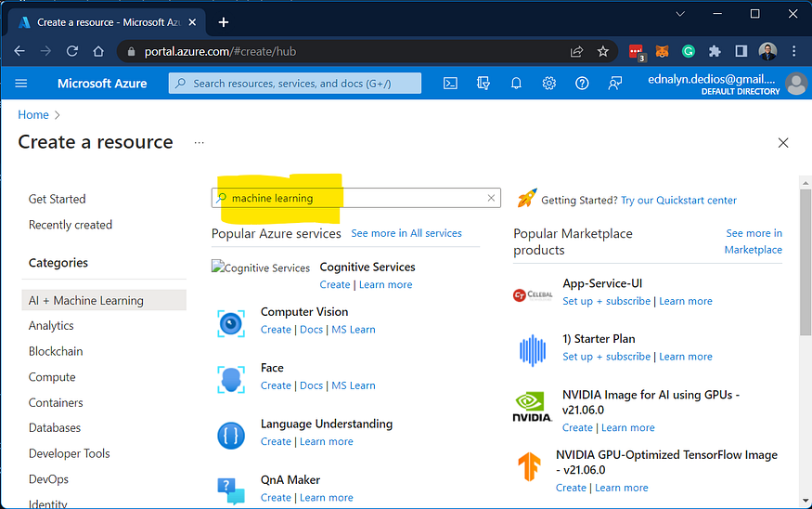
Task: Click the QnA Maker icon
Action: pyautogui.click(x=231, y=490)
